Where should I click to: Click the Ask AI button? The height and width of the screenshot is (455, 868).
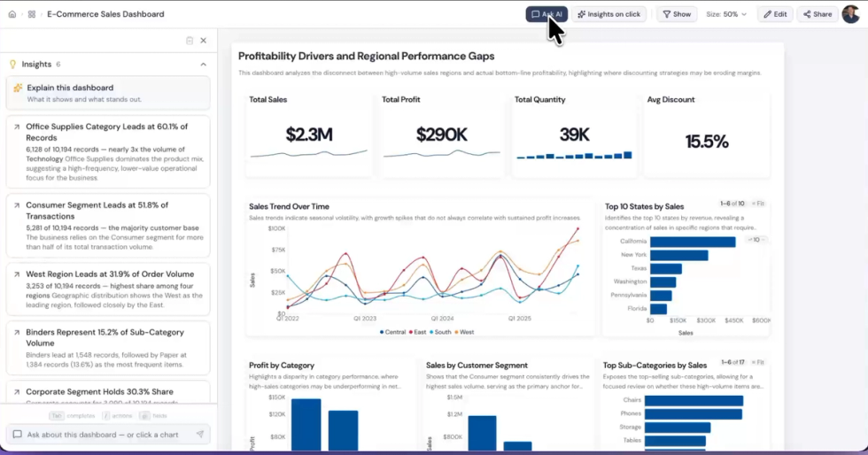[x=546, y=14]
